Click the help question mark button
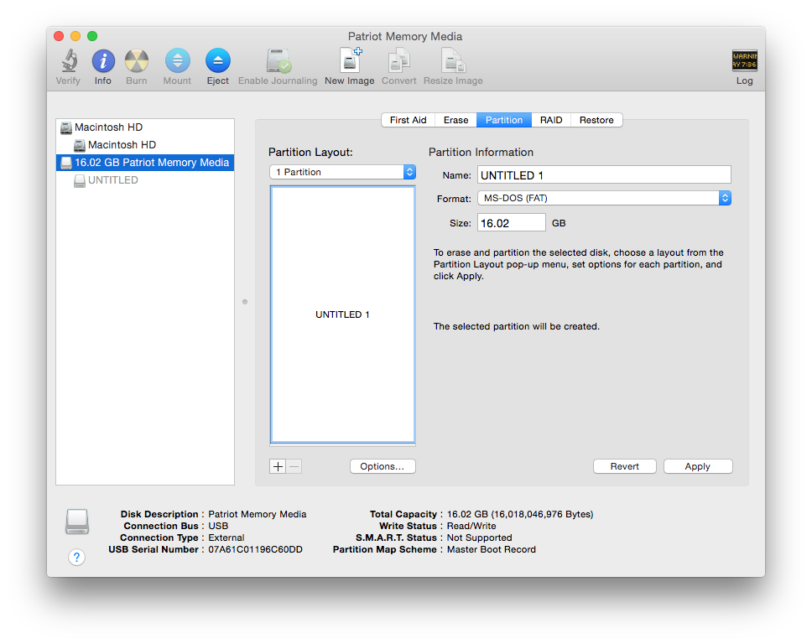Screen dimensions: 812x644 tap(76, 557)
